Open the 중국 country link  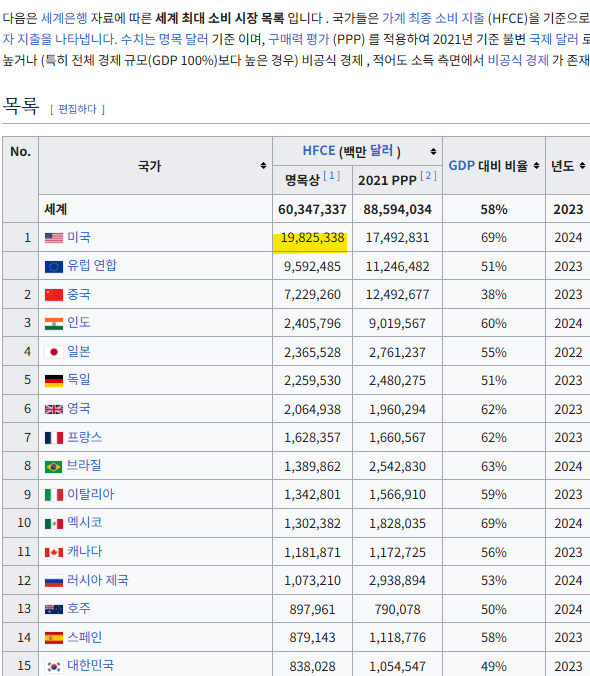(79, 294)
